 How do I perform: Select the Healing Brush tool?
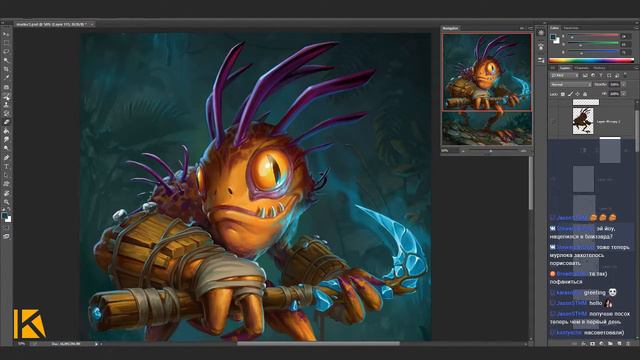6,87
